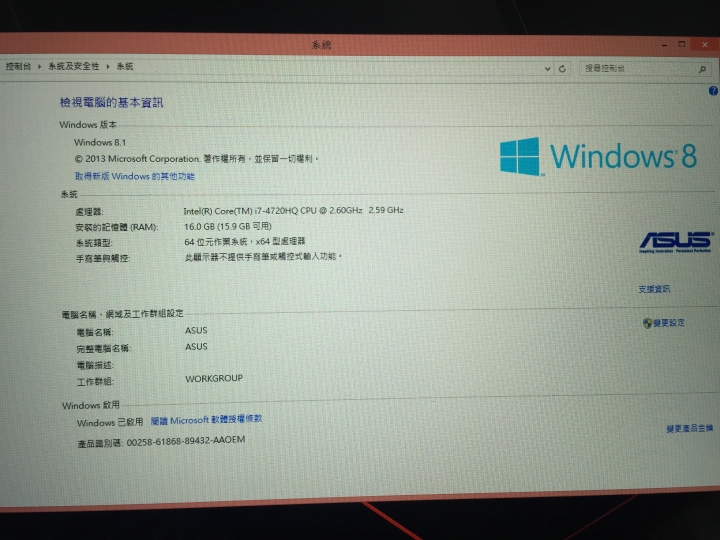Minimize the 系統 window

(664, 45)
